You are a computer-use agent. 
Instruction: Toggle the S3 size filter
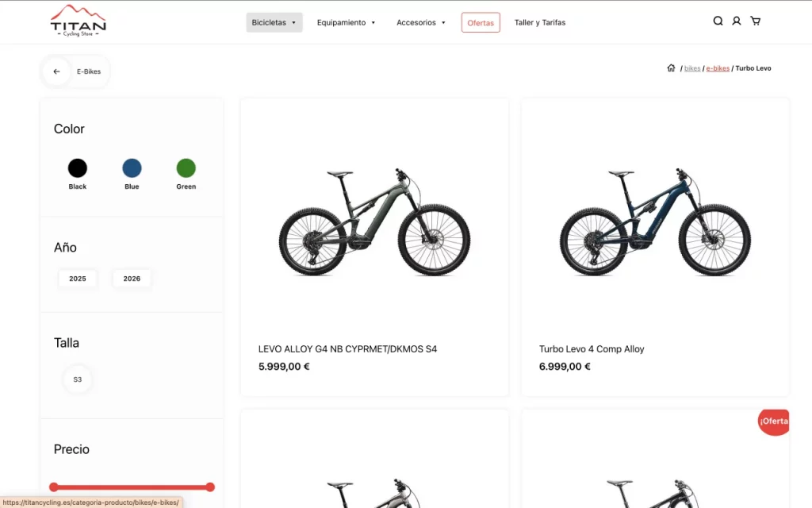point(77,379)
